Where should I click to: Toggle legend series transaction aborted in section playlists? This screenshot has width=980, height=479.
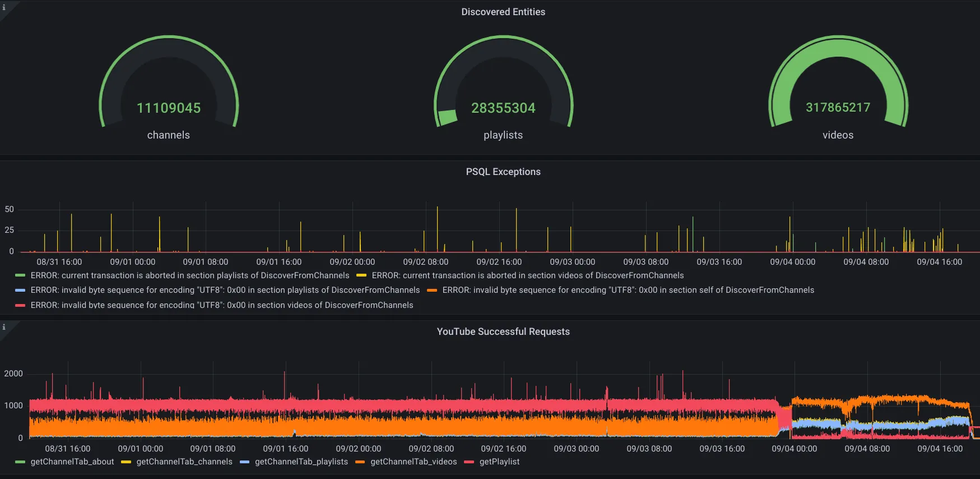click(x=190, y=275)
